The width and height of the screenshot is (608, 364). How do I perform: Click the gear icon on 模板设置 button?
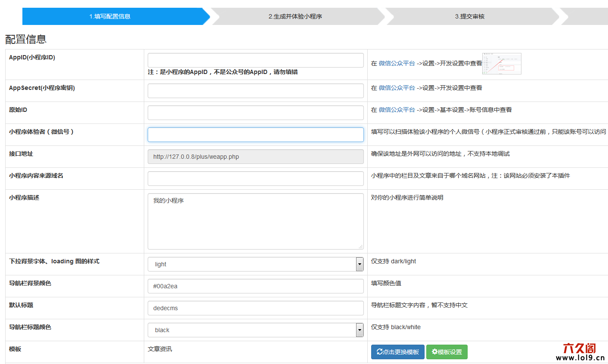click(x=434, y=352)
